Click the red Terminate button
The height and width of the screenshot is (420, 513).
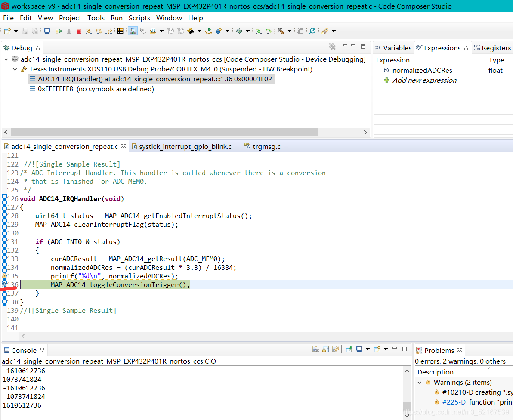pos(79,31)
